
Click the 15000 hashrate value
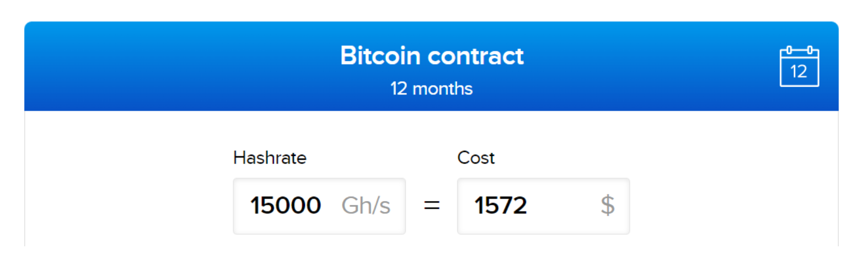(286, 205)
